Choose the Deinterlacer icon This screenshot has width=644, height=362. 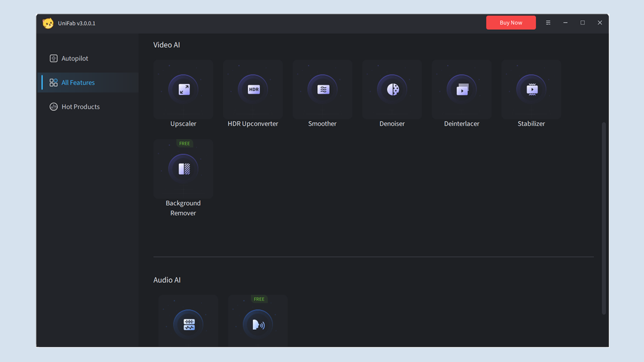point(462,89)
